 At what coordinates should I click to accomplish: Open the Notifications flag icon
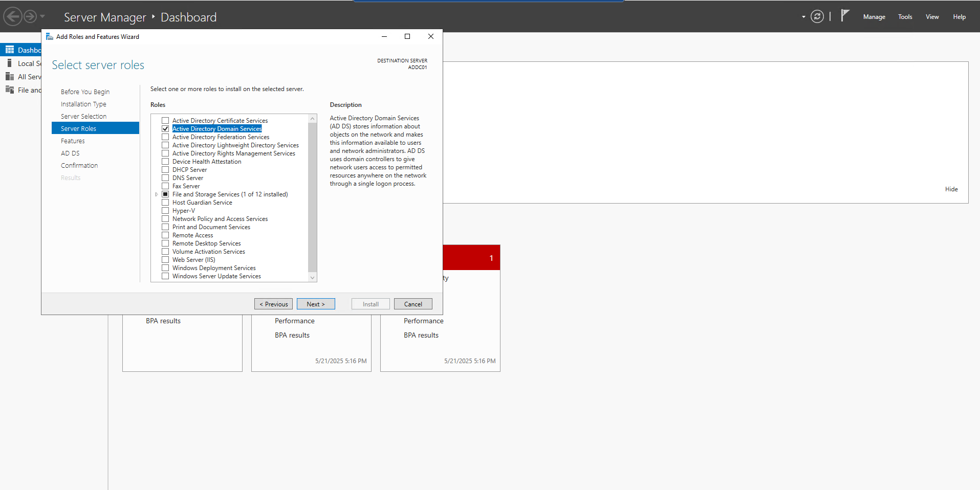point(845,16)
